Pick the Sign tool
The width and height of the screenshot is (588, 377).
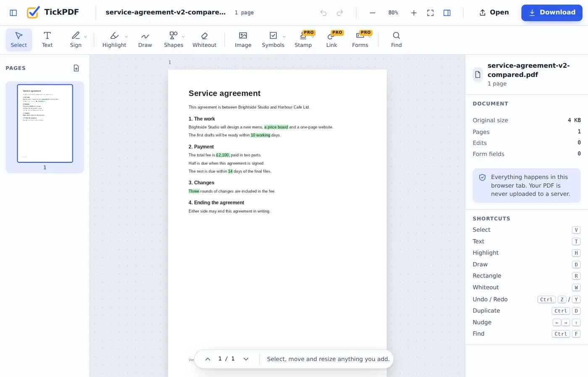76,40
